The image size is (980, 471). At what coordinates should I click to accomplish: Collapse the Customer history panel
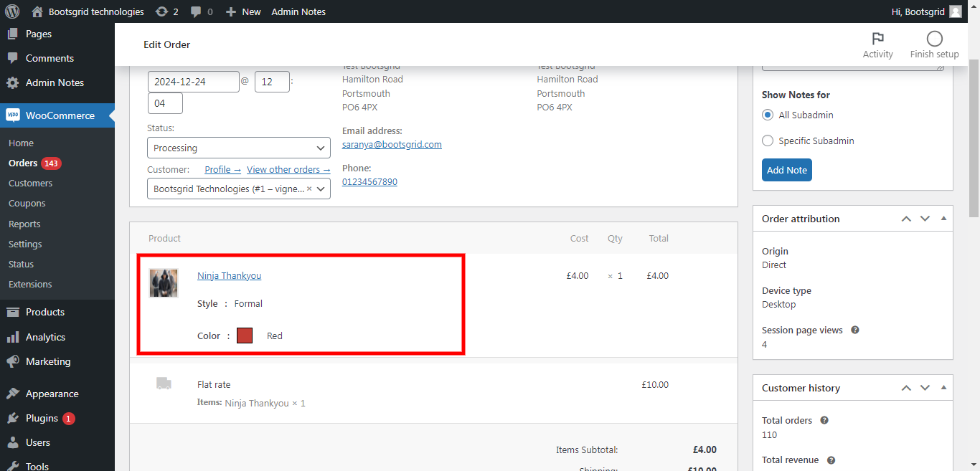[x=943, y=388]
